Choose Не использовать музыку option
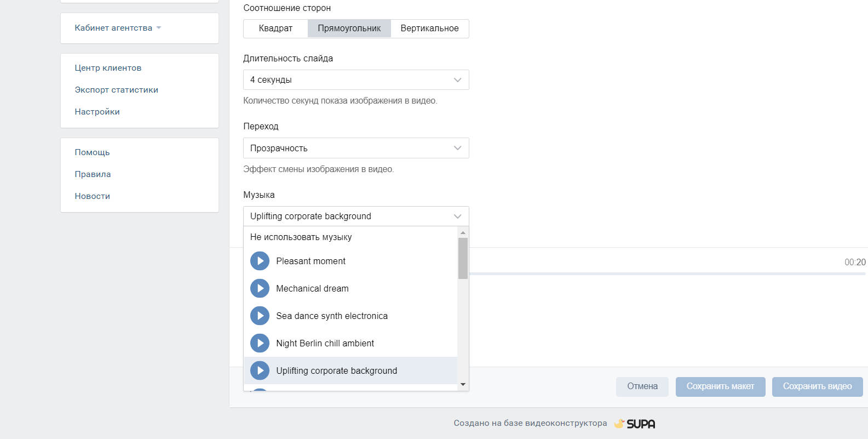This screenshot has width=868, height=439. (301, 237)
